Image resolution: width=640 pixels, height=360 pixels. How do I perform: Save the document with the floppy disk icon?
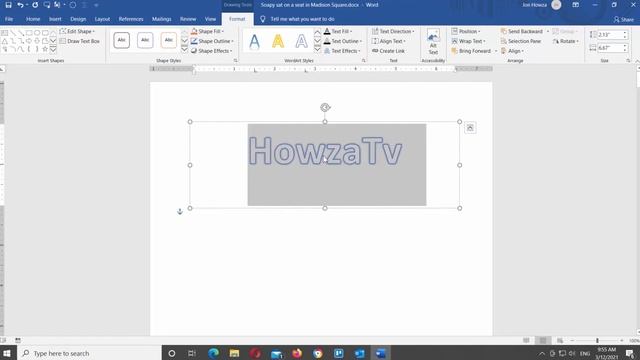(x=8, y=5)
